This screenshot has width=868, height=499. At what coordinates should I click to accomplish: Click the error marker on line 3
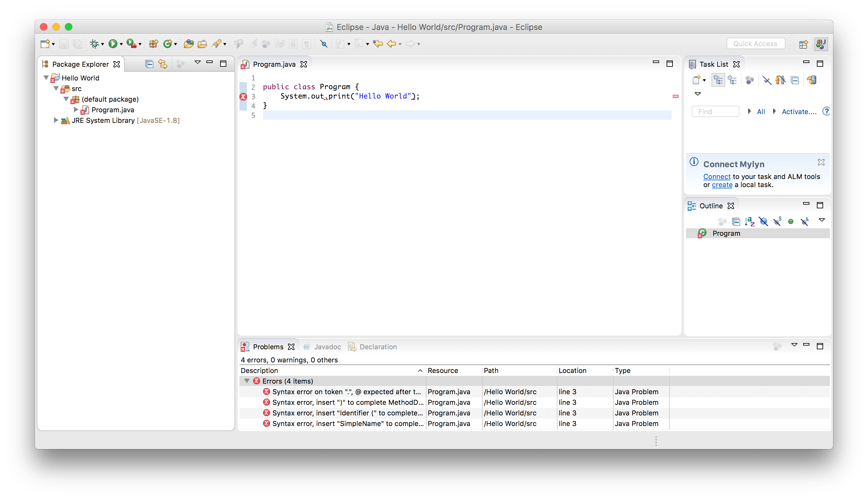[x=243, y=97]
